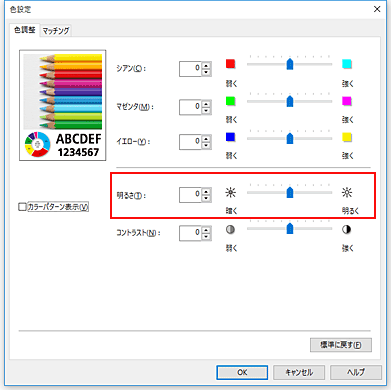The image size is (391, 390).
Task: Click the Contrast (コントラスト) slider handle
Action: coord(290,229)
